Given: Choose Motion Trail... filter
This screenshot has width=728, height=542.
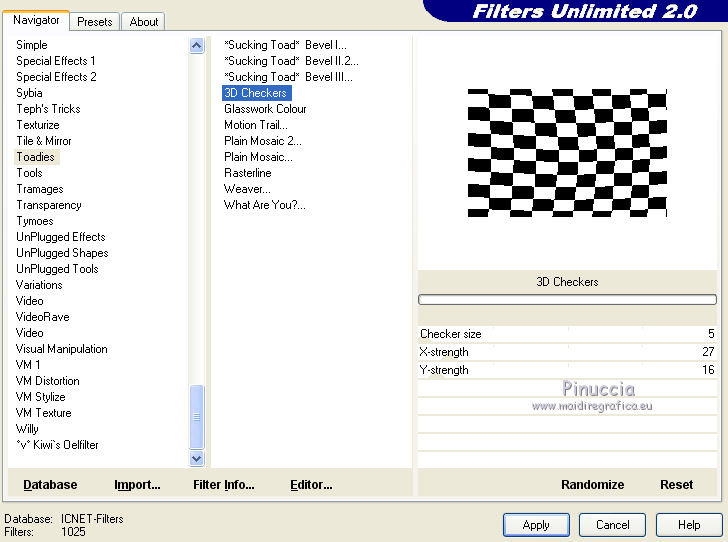Looking at the screenshot, I should [x=256, y=125].
